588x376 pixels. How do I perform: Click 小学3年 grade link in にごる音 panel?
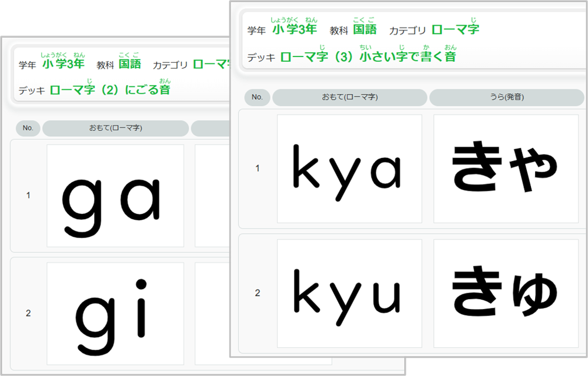[63, 64]
